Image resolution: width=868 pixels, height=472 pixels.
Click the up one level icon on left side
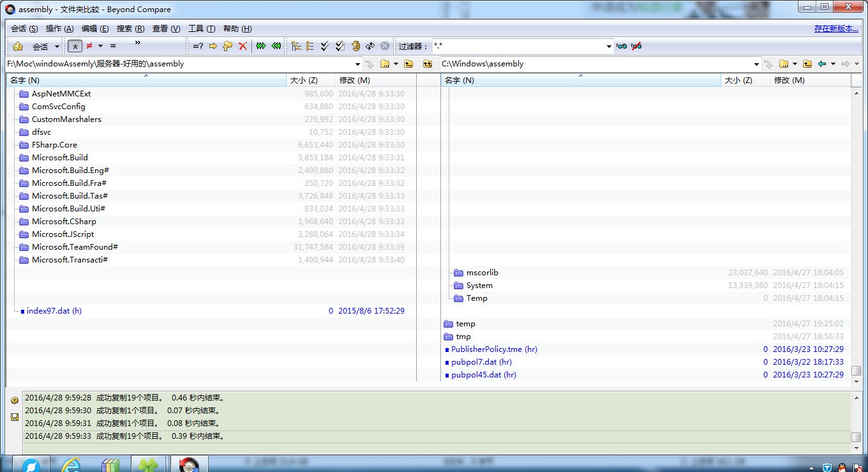click(x=408, y=64)
